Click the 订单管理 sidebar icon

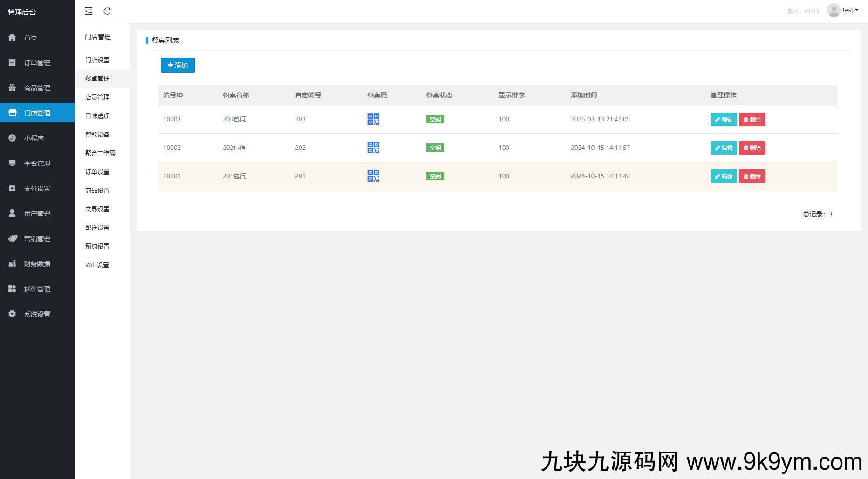[12, 62]
